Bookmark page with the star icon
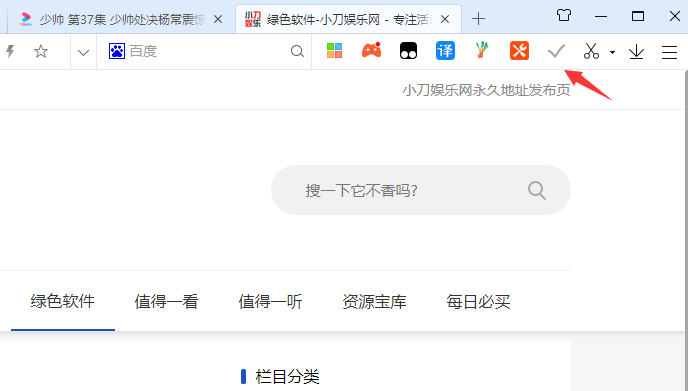 pyautogui.click(x=41, y=51)
